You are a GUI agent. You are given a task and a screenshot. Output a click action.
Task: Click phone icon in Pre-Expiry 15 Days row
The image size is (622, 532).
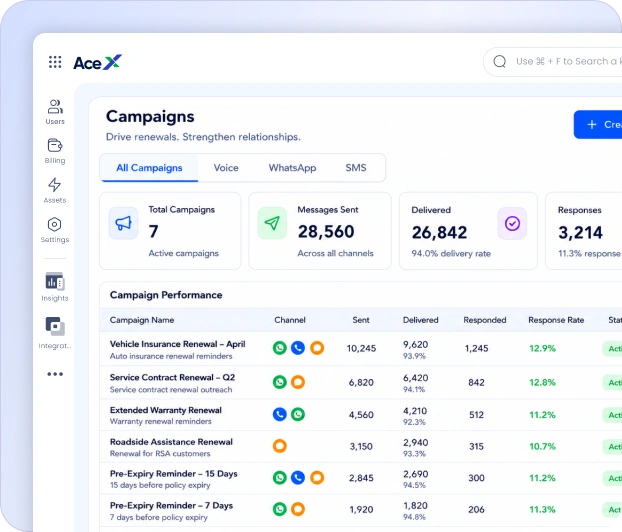[298, 478]
